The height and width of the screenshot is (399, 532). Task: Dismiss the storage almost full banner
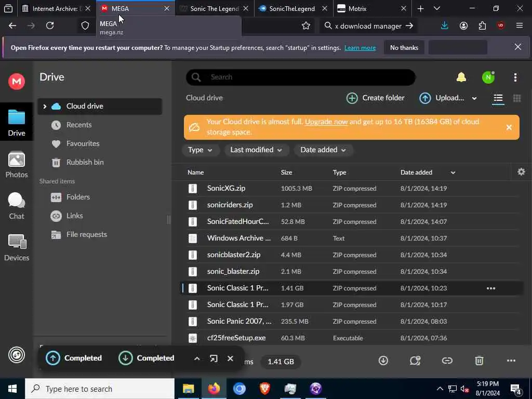(x=509, y=127)
